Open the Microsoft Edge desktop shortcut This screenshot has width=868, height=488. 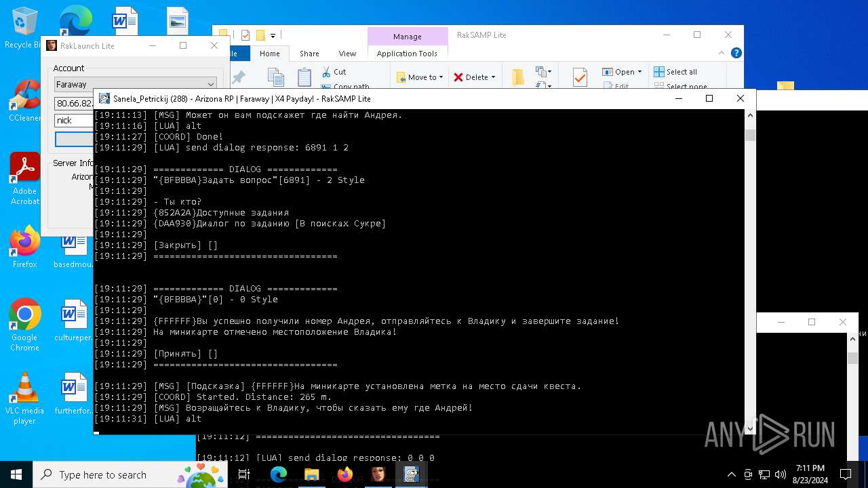point(75,20)
